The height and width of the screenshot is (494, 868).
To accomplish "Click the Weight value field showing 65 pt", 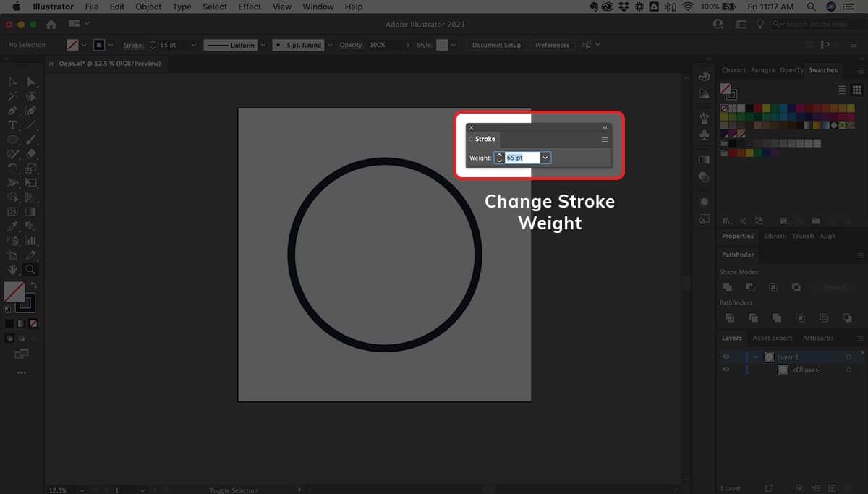I will 522,158.
